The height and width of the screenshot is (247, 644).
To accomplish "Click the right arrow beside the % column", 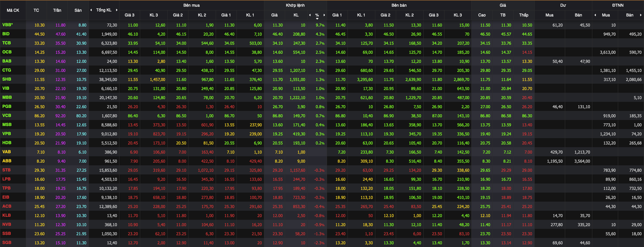I will (324, 15).
